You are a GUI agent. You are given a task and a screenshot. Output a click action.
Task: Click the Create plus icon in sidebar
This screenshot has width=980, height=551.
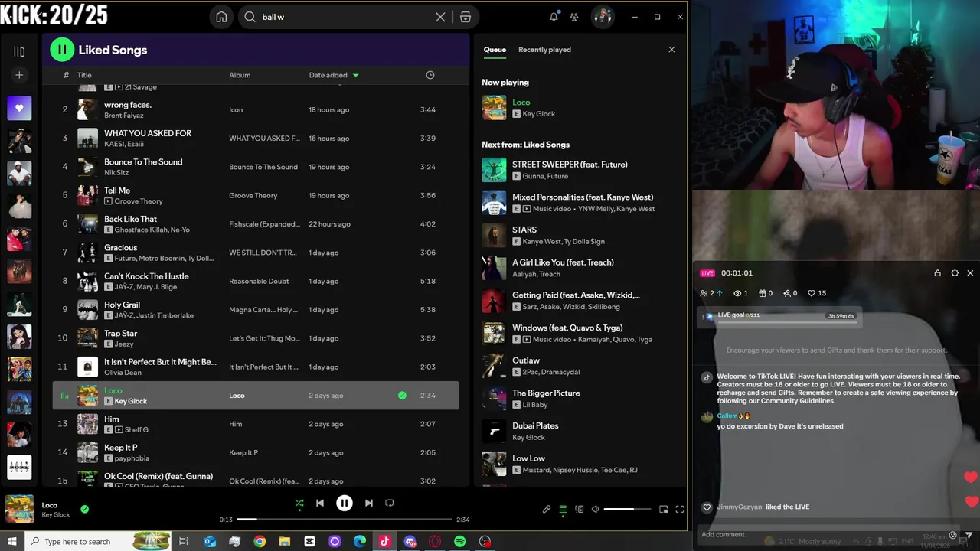click(19, 74)
